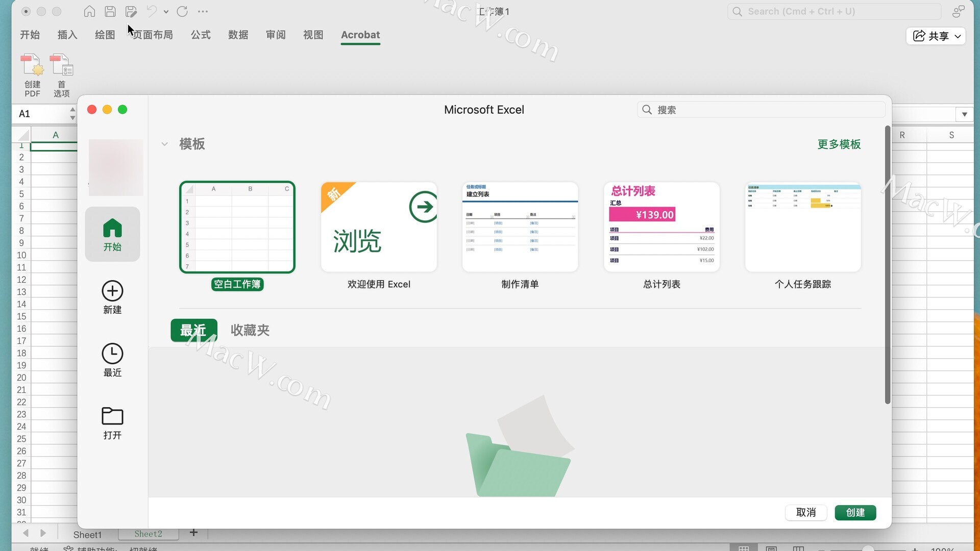Click the collaboration people icon top right

click(x=958, y=11)
